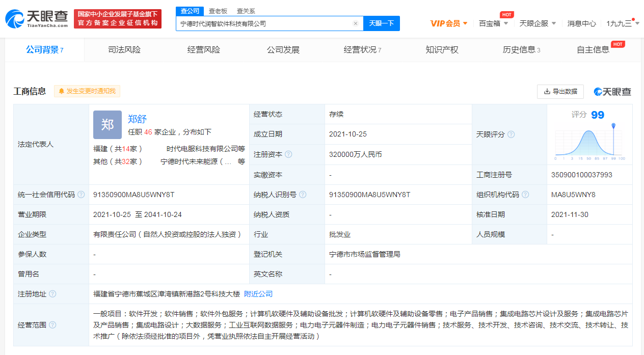This screenshot has height=355, width=644.
Task: Expand the 百宝箱 menu
Action: (x=493, y=23)
